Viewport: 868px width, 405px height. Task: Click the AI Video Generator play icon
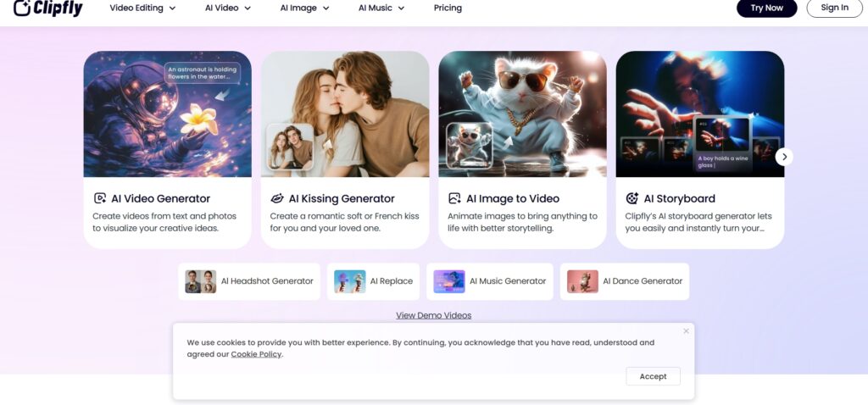(x=100, y=198)
